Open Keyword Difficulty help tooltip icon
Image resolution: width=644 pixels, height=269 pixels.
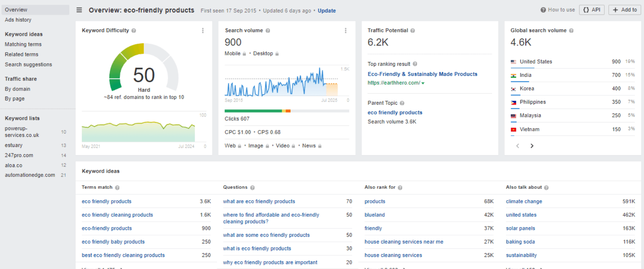pyautogui.click(x=134, y=31)
